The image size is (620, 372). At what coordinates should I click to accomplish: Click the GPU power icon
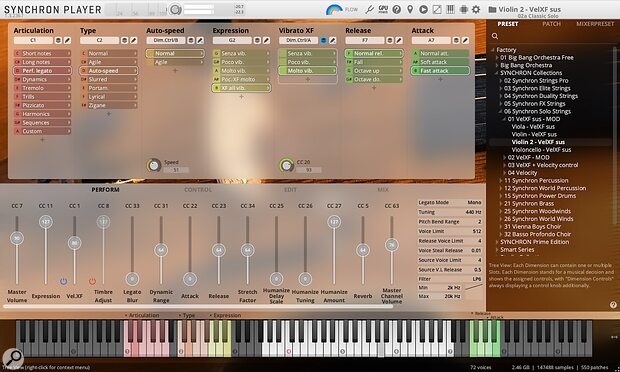[x=383, y=9]
